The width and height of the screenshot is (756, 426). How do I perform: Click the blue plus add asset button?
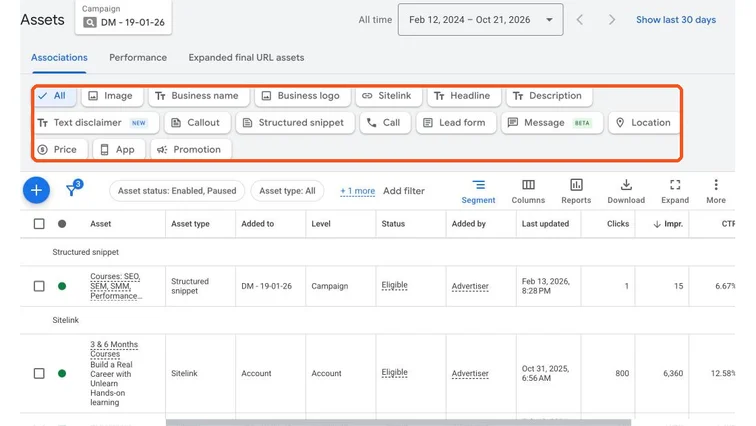36,190
